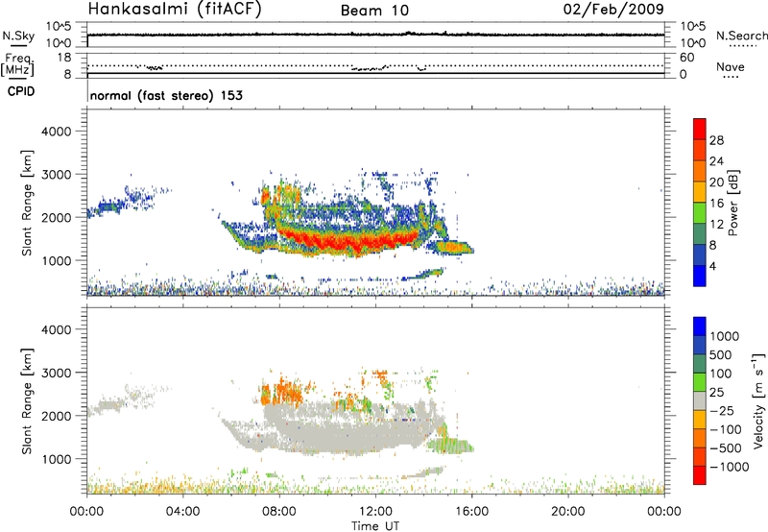Viewport: 768px width, 532px height.
Task: Click the red bottom of velocity colorbar
Action: coord(700,475)
